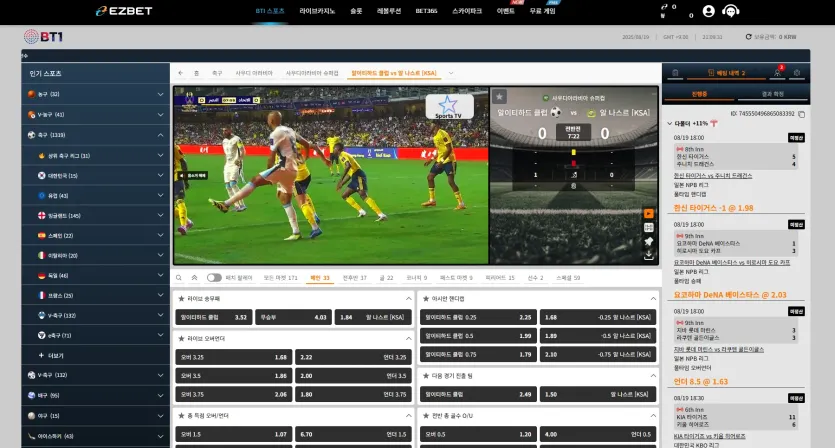Viewport: 835px width, 448px height.
Task: Click the Italy flag league icon
Action: [x=42, y=256]
